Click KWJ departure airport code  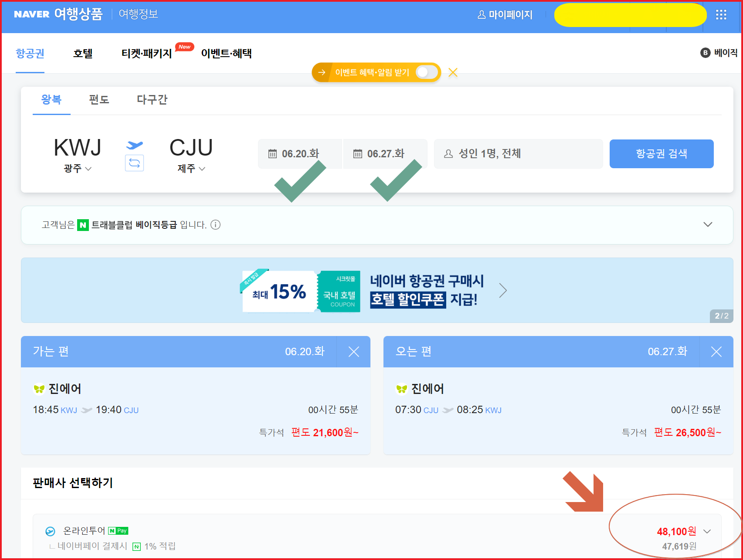[78, 147]
